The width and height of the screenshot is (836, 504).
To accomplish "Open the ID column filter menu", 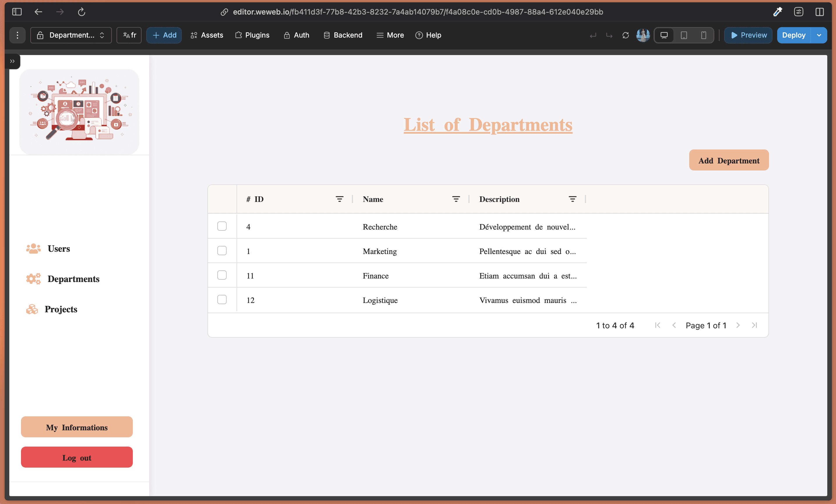I will pyautogui.click(x=340, y=199).
